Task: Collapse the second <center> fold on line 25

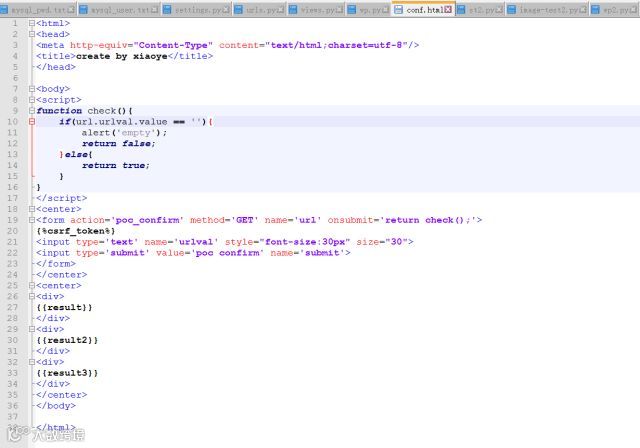Action: pyautogui.click(x=32, y=286)
